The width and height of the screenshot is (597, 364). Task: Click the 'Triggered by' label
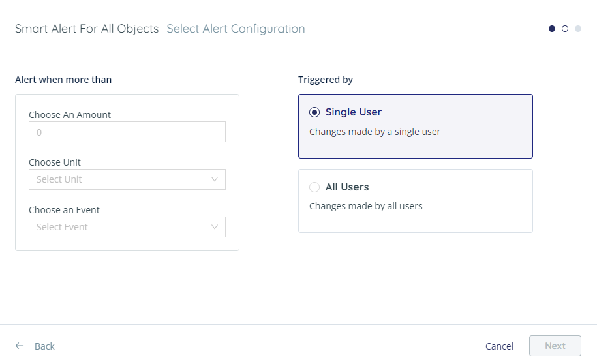(326, 80)
